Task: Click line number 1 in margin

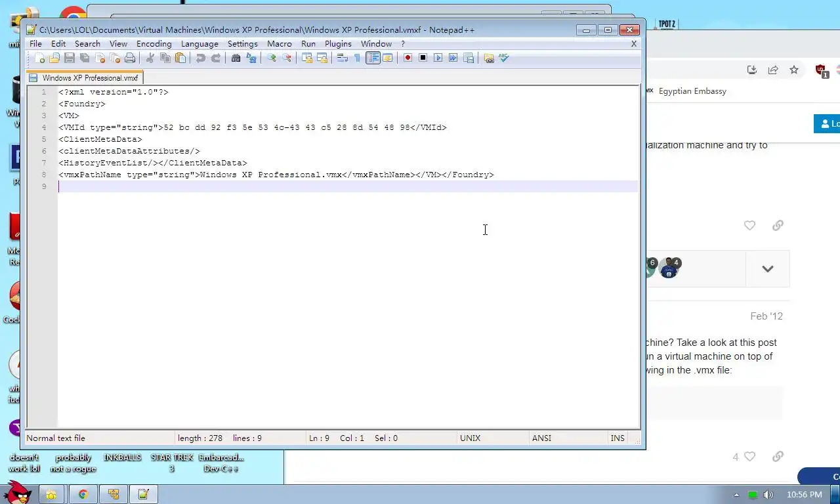Action: [x=43, y=92]
